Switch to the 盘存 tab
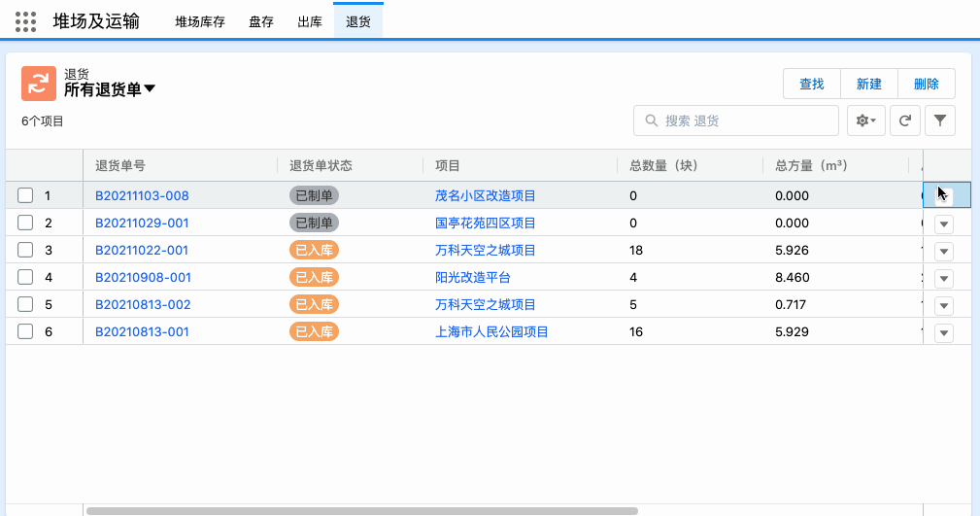 (x=261, y=22)
